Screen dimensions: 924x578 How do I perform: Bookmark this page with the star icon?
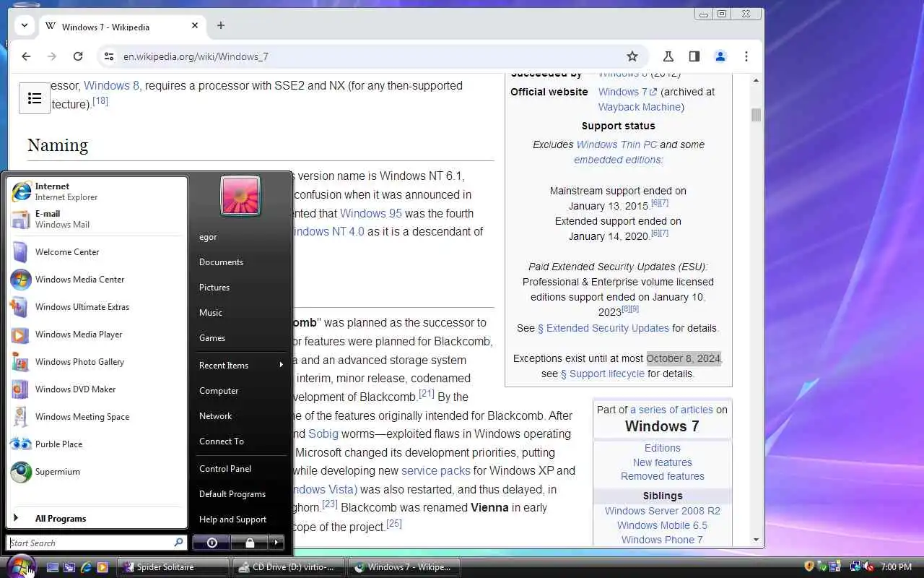632,56
